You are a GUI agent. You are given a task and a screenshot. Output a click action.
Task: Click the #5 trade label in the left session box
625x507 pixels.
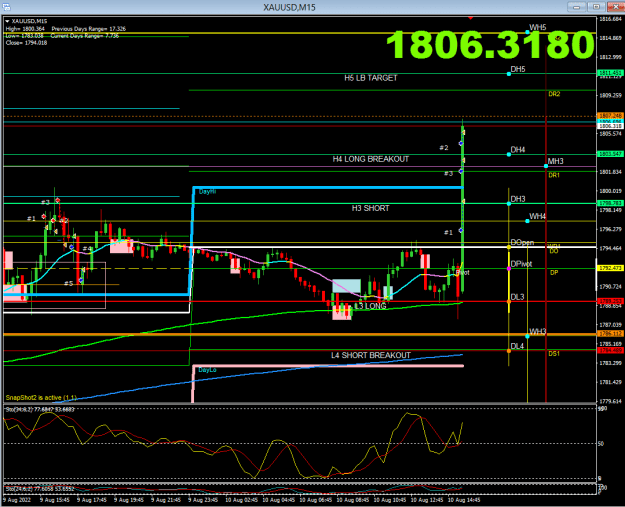(x=69, y=283)
